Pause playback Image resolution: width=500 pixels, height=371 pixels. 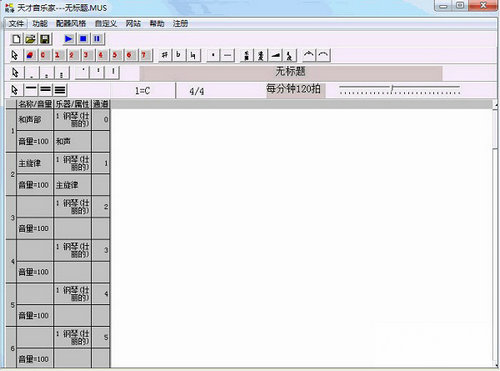pos(97,39)
